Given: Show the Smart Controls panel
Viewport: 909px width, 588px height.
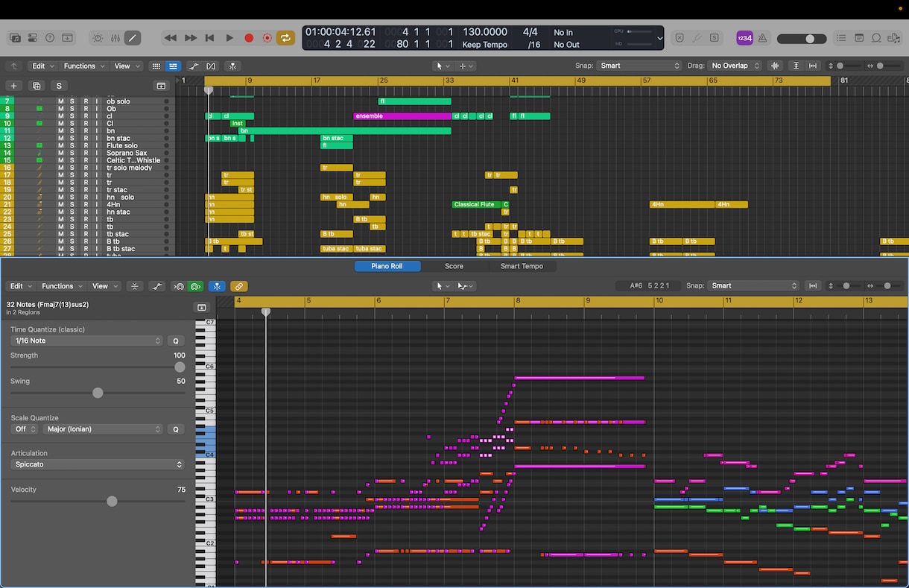Looking at the screenshot, I should tap(98, 38).
